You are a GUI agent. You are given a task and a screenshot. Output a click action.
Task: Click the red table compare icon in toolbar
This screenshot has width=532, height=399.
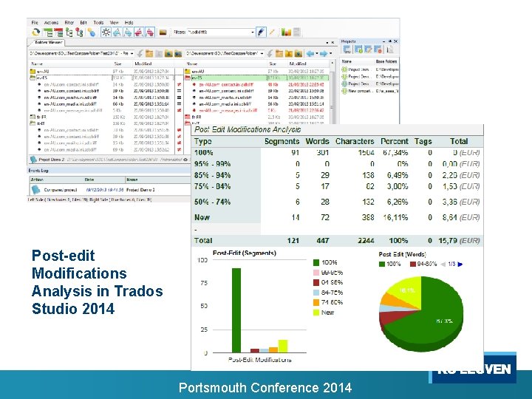(x=58, y=33)
